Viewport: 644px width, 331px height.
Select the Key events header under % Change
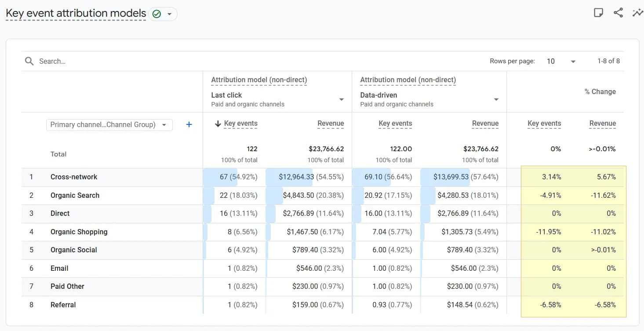click(x=544, y=124)
